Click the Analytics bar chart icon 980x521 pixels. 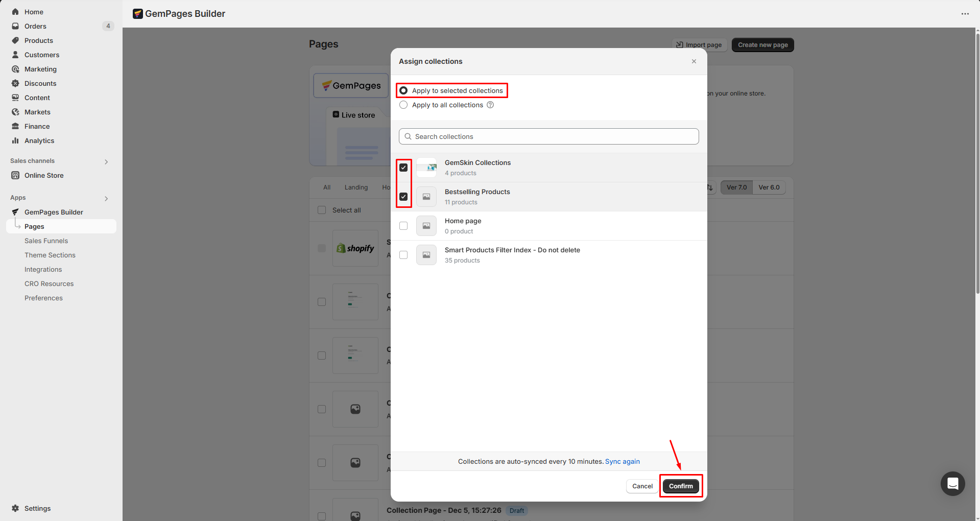[x=15, y=140]
